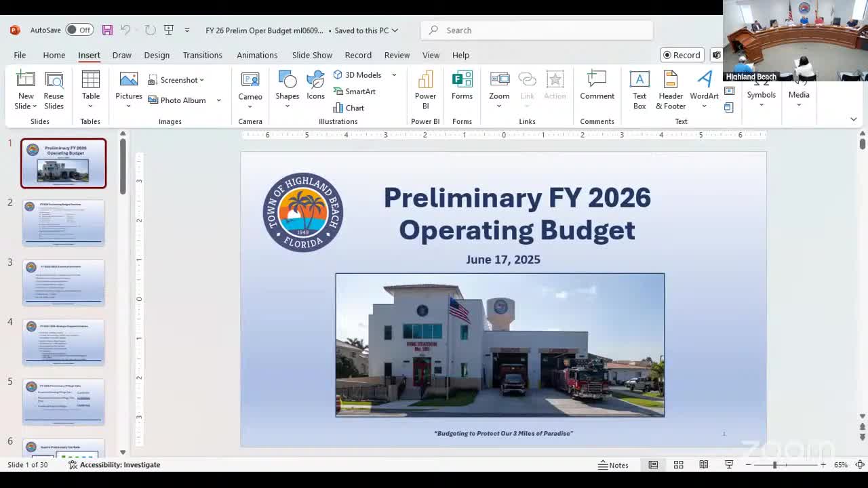Open the WordArt styles dropdown

[x=704, y=106]
